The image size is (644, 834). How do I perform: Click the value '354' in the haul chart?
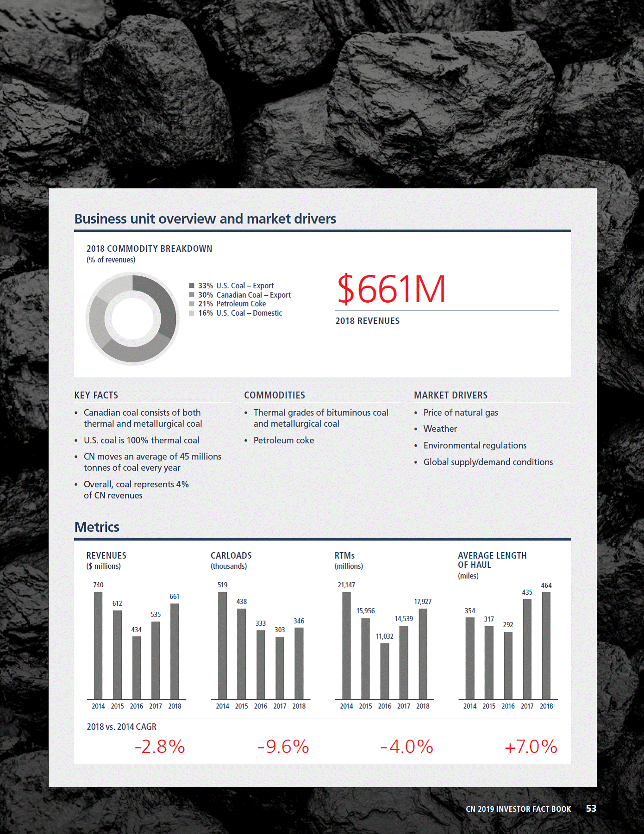point(470,611)
